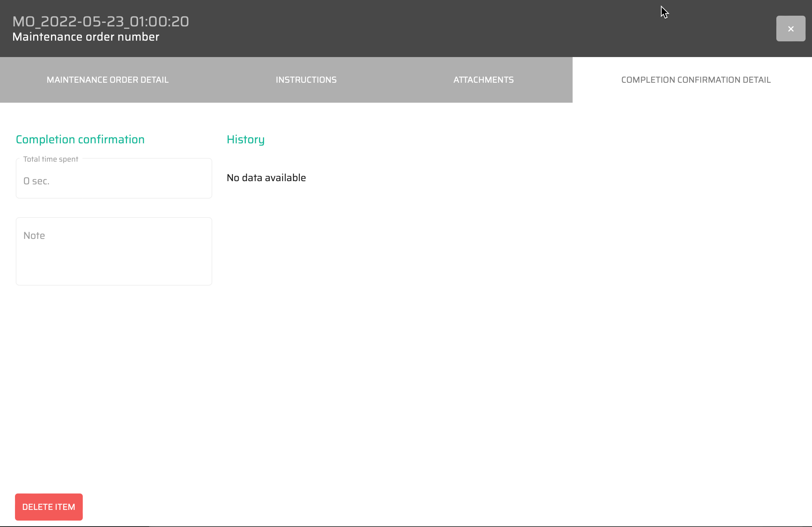
Task: Go to the Attachments tab
Action: (x=483, y=80)
